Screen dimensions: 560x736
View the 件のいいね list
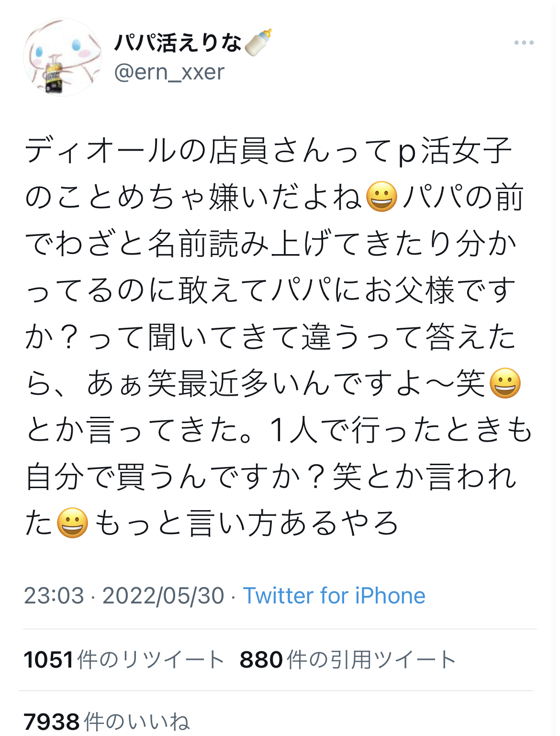(137, 722)
